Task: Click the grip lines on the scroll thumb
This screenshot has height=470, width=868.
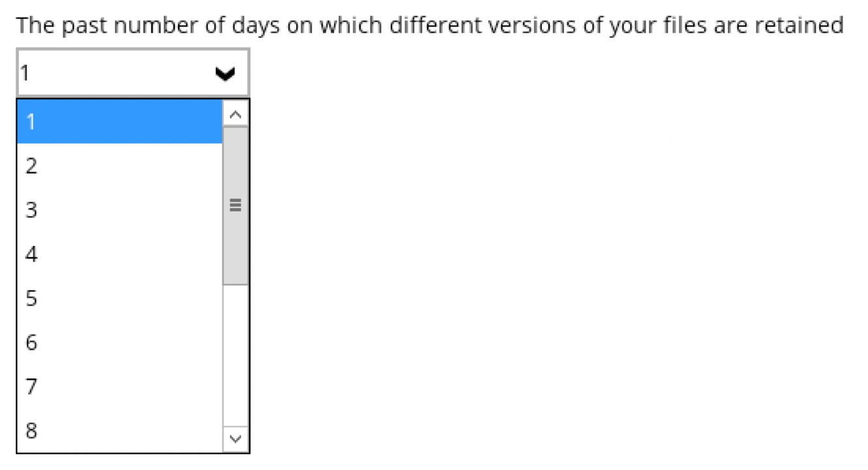Action: [x=235, y=206]
